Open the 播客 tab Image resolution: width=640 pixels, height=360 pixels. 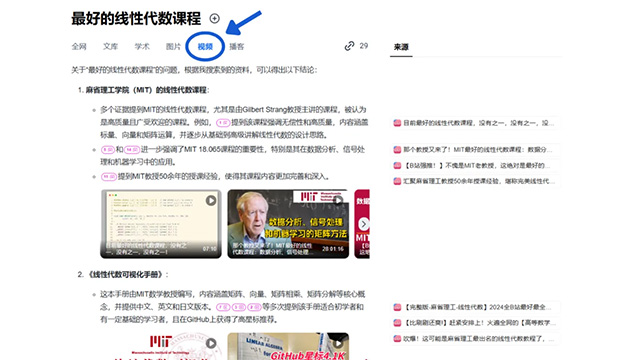(237, 47)
